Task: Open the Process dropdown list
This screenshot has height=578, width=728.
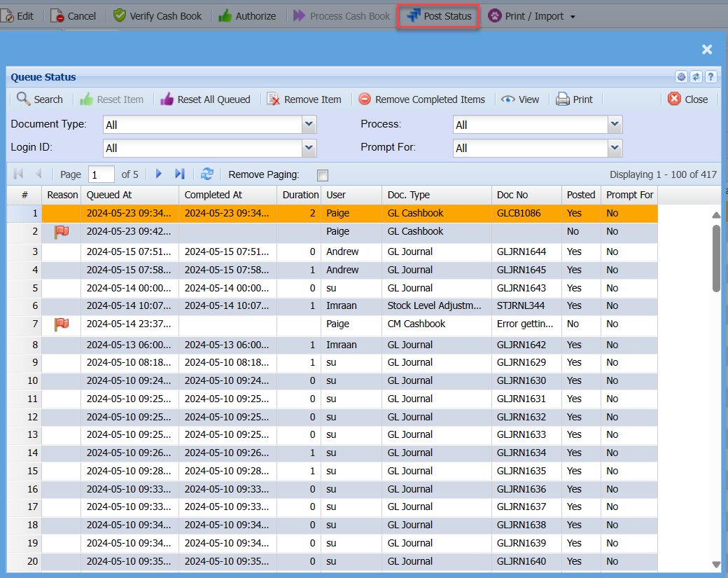Action: coord(615,125)
